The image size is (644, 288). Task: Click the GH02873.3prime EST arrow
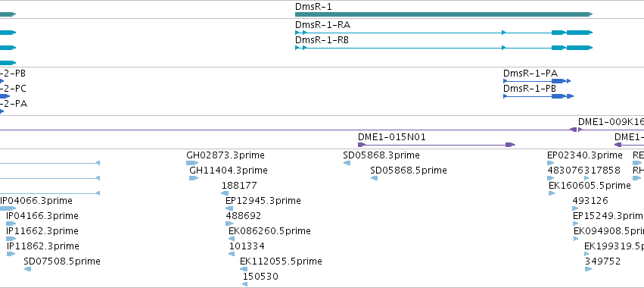[192, 163]
